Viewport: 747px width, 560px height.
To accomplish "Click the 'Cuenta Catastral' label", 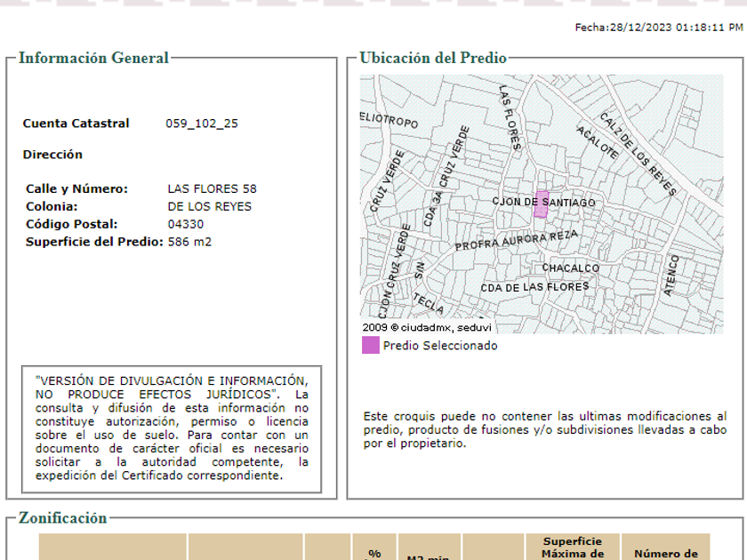I will click(x=76, y=124).
